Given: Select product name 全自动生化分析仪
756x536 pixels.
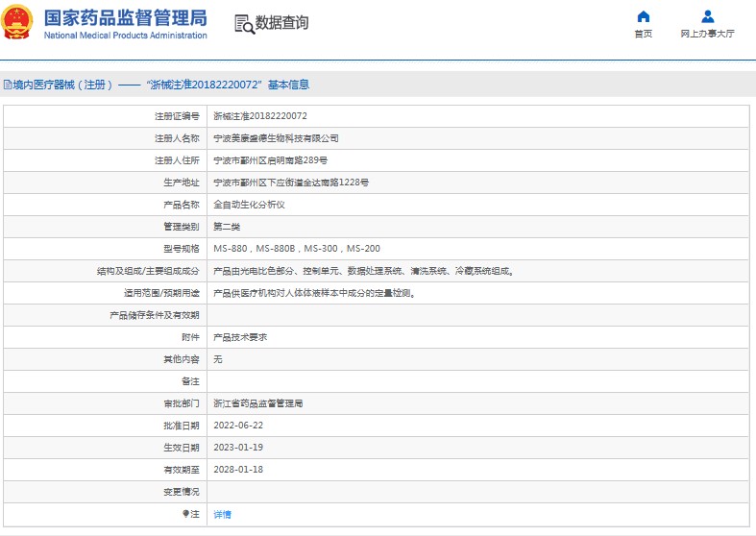Looking at the screenshot, I should coord(249,205).
